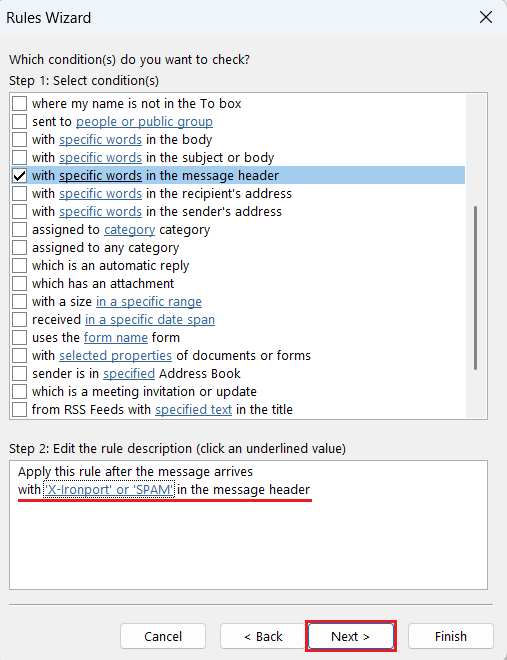Open the 'people or public group' link
The height and width of the screenshot is (660, 507).
pos(144,122)
